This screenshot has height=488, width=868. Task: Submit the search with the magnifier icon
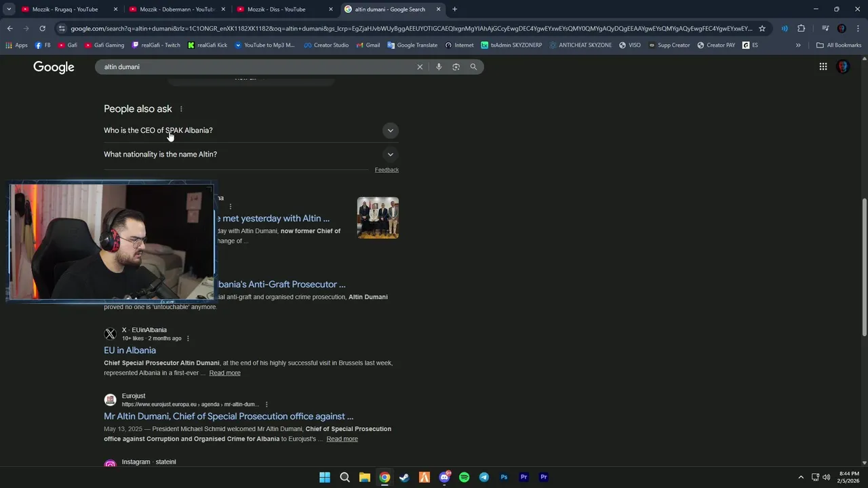coord(473,66)
